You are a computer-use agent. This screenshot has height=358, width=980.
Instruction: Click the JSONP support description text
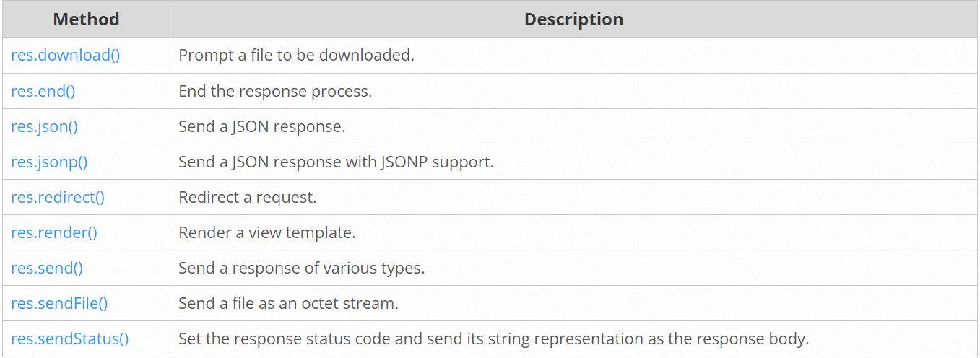click(x=336, y=162)
